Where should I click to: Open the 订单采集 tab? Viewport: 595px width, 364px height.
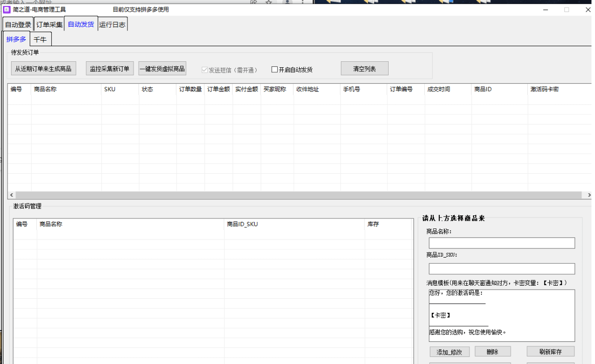[49, 23]
